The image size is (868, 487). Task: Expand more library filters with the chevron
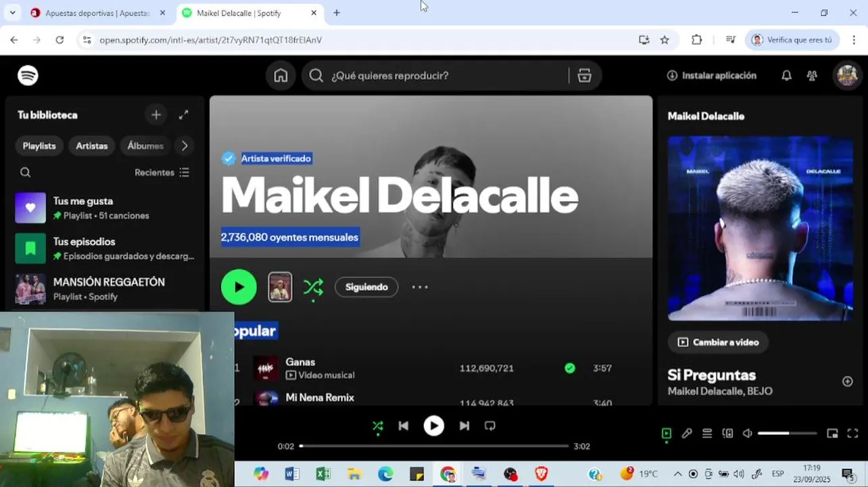(184, 145)
